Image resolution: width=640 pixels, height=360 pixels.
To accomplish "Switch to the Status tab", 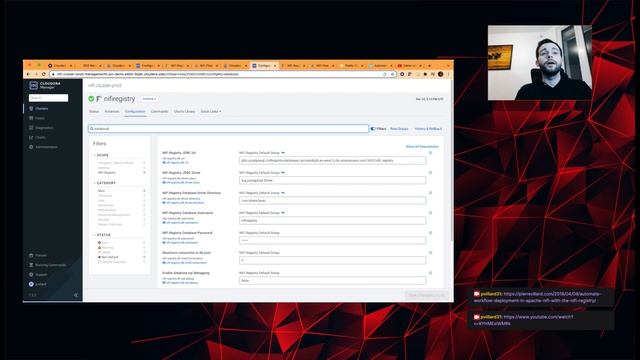I will pyautogui.click(x=94, y=111).
